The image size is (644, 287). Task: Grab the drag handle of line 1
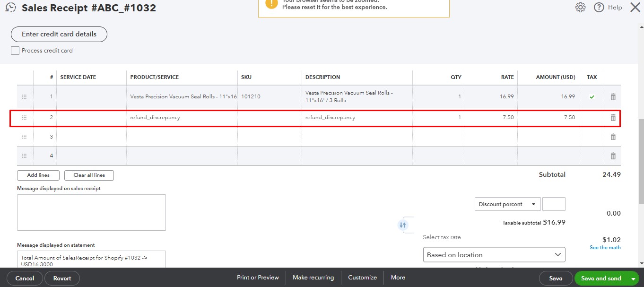pyautogui.click(x=24, y=96)
